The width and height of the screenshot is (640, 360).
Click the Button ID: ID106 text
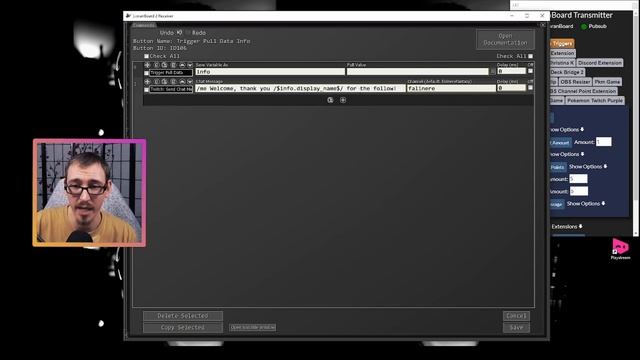[x=160, y=48]
